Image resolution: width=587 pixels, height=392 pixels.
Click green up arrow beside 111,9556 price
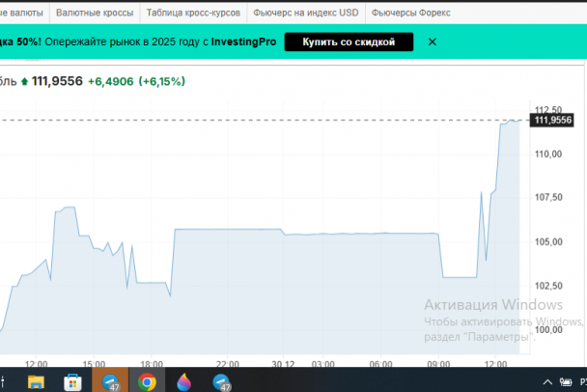[x=24, y=82]
